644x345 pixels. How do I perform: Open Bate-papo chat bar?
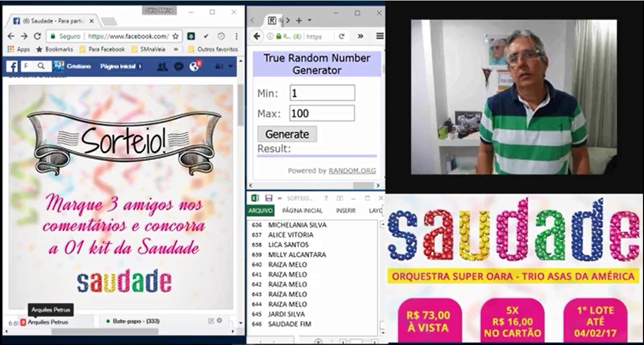[x=136, y=321]
